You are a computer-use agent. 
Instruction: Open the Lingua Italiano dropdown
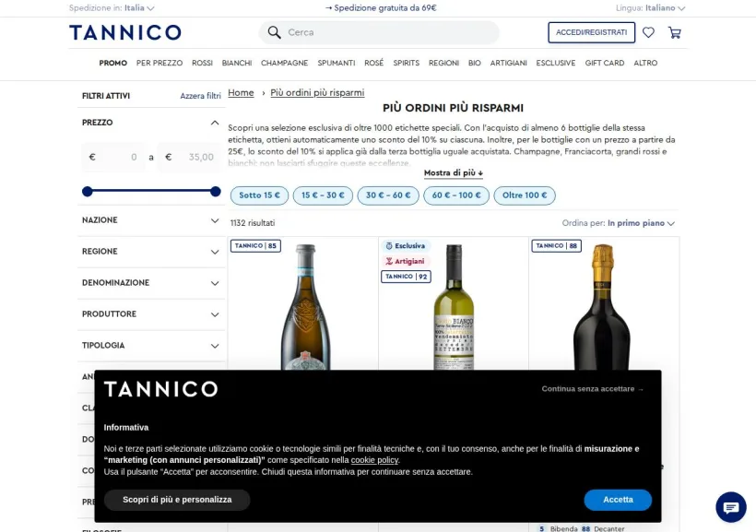(x=650, y=7)
